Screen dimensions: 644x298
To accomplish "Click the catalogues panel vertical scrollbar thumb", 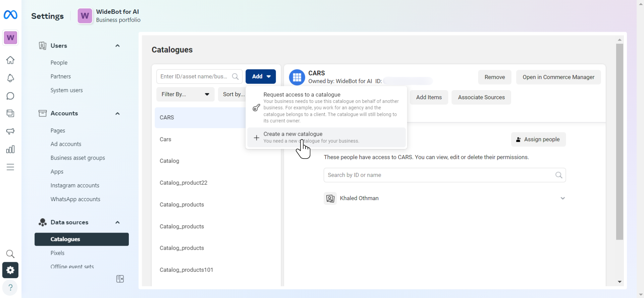I will tap(620, 141).
